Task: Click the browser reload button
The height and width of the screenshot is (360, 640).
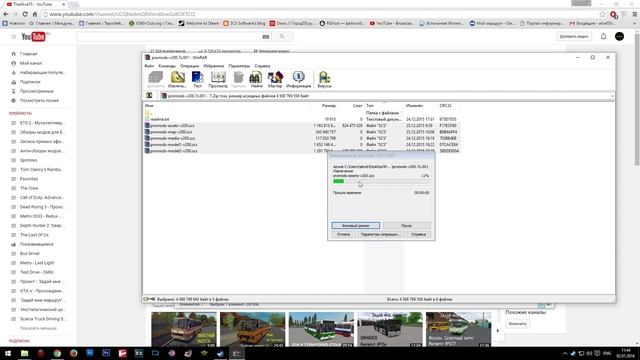Action: click(24, 14)
